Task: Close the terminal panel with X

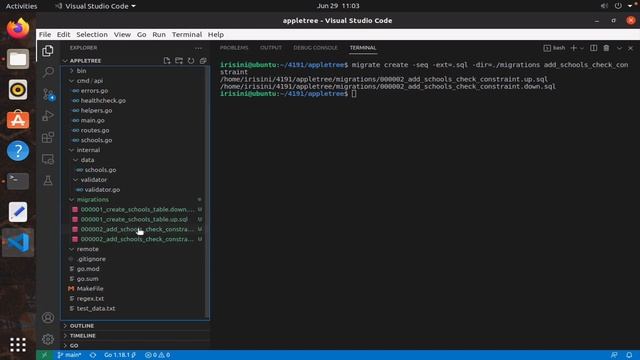Action: click(x=631, y=48)
